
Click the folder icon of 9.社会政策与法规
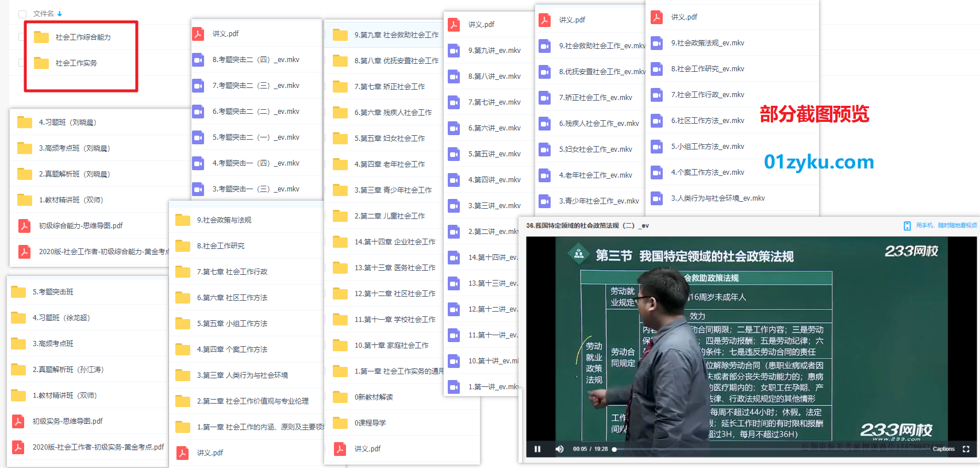pos(183,220)
